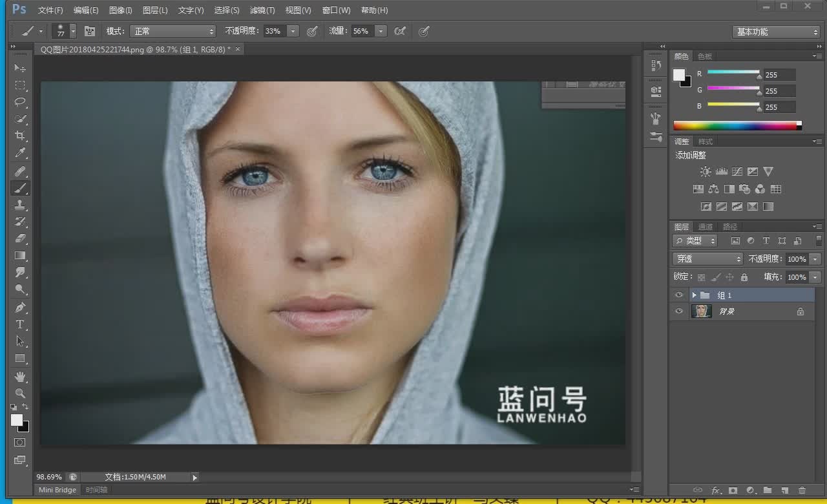Open the History panel icon
This screenshot has width=827, height=504.
(656, 65)
